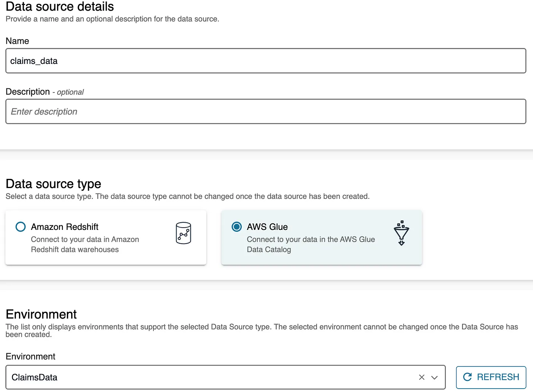Click the AWS Glue card title
This screenshot has height=392, width=533.
[267, 227]
